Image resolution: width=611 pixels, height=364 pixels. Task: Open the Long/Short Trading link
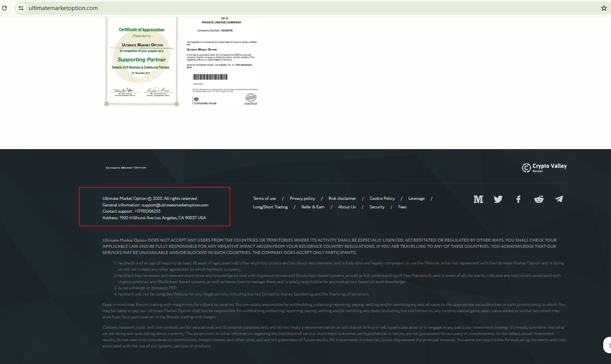tap(270, 207)
